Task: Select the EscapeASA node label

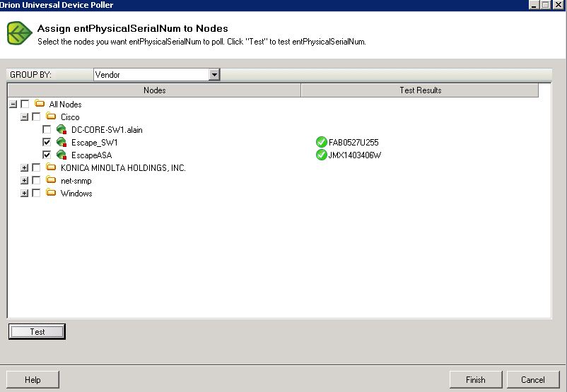Action: [x=91, y=155]
